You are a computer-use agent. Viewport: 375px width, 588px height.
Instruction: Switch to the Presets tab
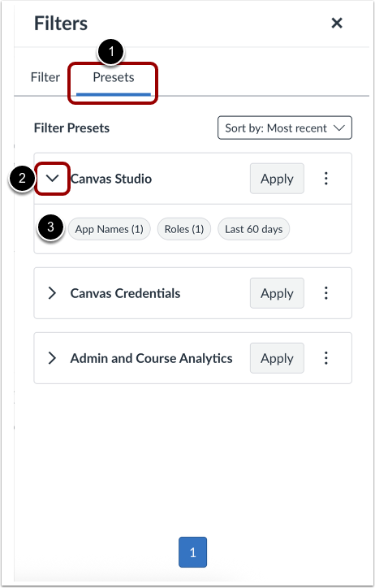tap(114, 77)
